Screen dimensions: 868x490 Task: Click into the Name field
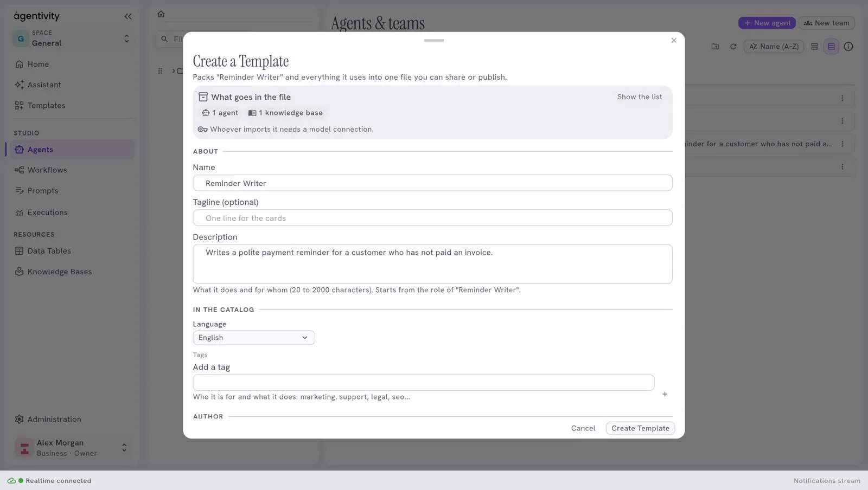tap(432, 183)
